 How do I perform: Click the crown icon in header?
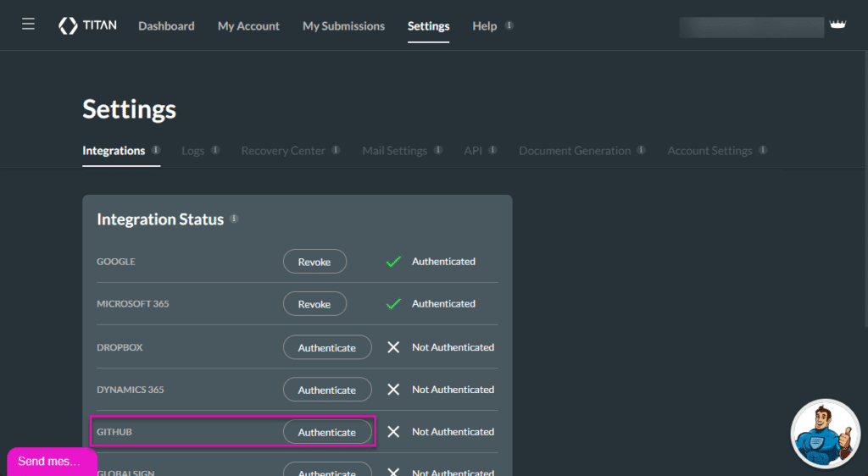pyautogui.click(x=838, y=25)
